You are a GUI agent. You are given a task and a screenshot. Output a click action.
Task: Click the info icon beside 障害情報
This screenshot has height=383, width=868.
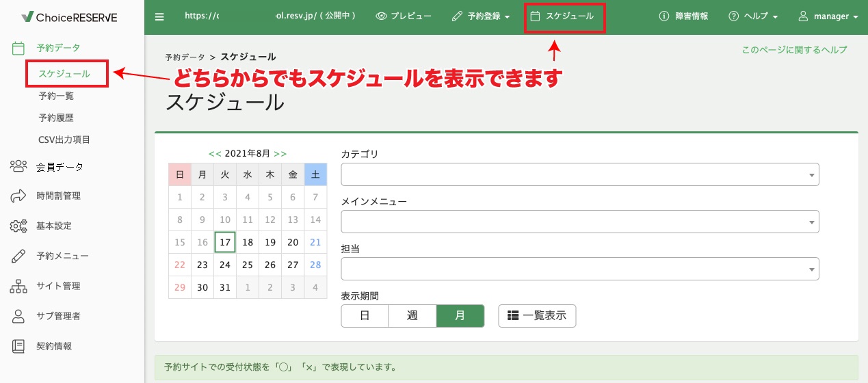pyautogui.click(x=663, y=16)
